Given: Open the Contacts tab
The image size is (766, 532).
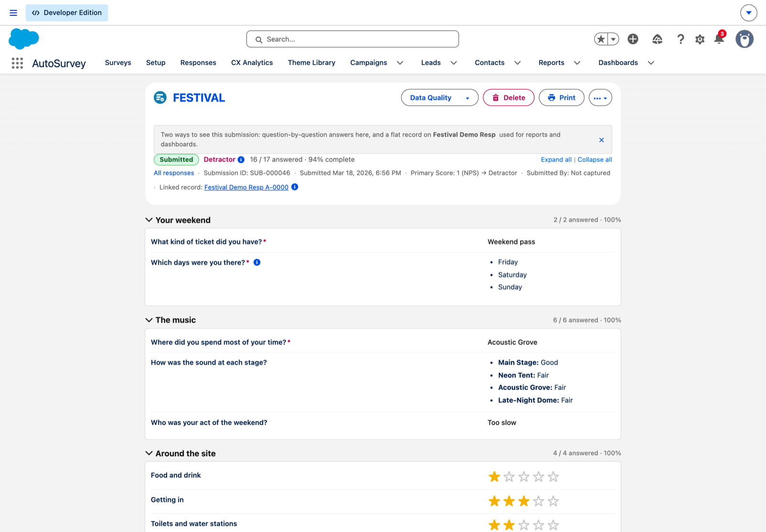Looking at the screenshot, I should 490,63.
